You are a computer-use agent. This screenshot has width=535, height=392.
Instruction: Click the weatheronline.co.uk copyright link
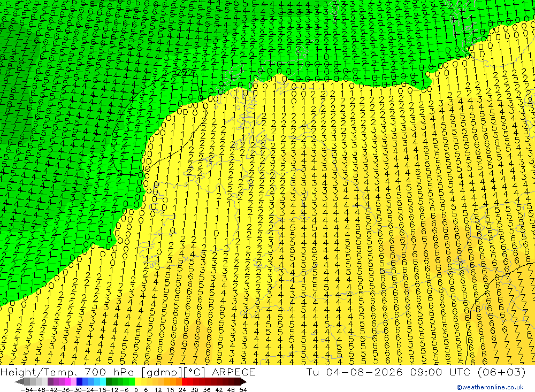coord(490,387)
